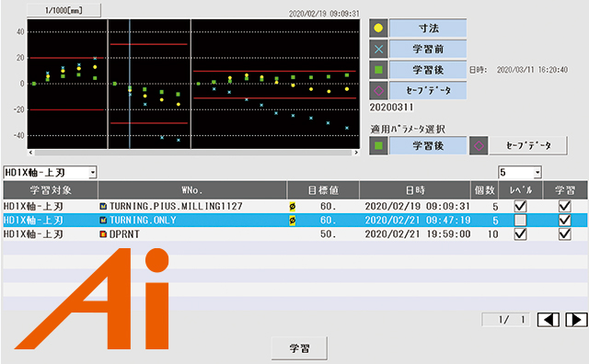589x364 pixels.
Task: Click the セーブデータ button under 適用パラメータ選択
Action: (528, 145)
